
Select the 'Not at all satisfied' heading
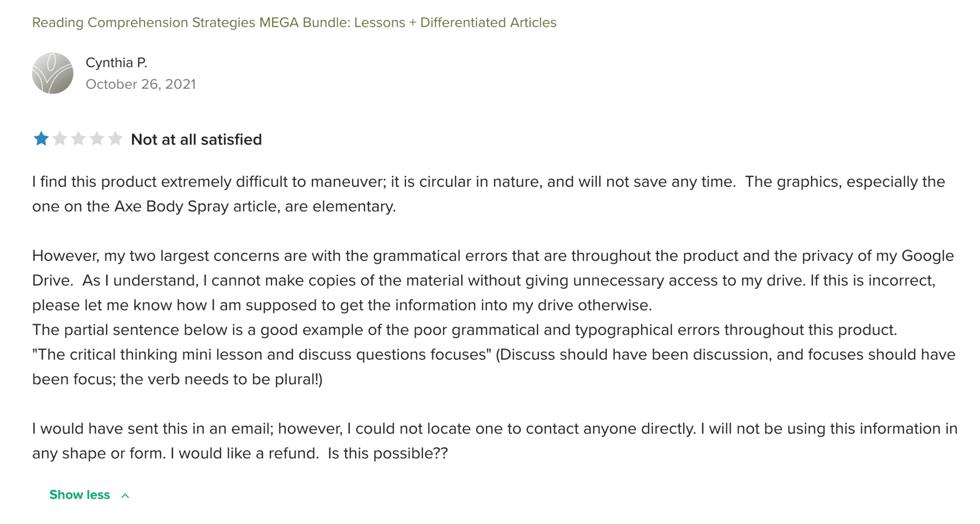196,139
